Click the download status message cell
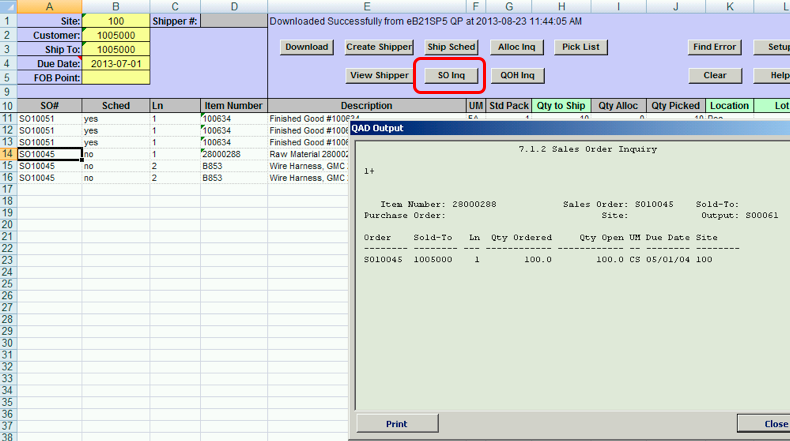 click(425, 21)
